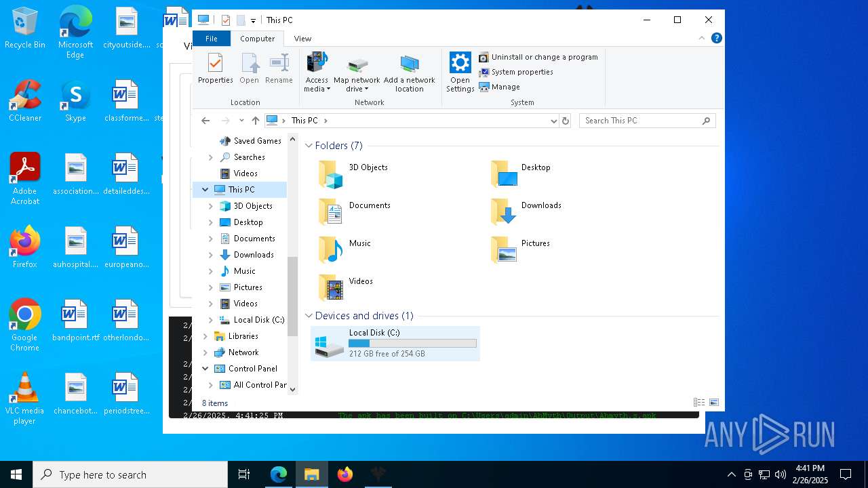Viewport: 868px width, 488px height.
Task: Collapse the Devices and drives group
Action: pyautogui.click(x=309, y=316)
